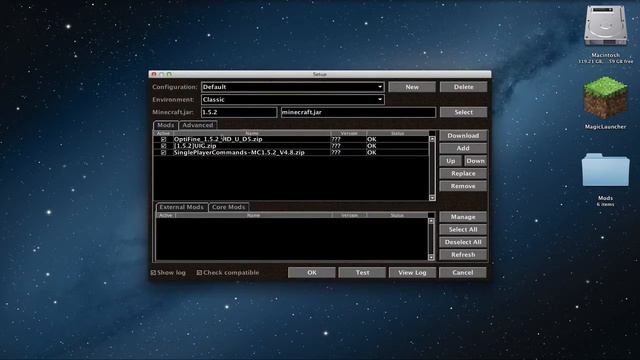Click Select to choose minecraft.jar

coord(463,112)
